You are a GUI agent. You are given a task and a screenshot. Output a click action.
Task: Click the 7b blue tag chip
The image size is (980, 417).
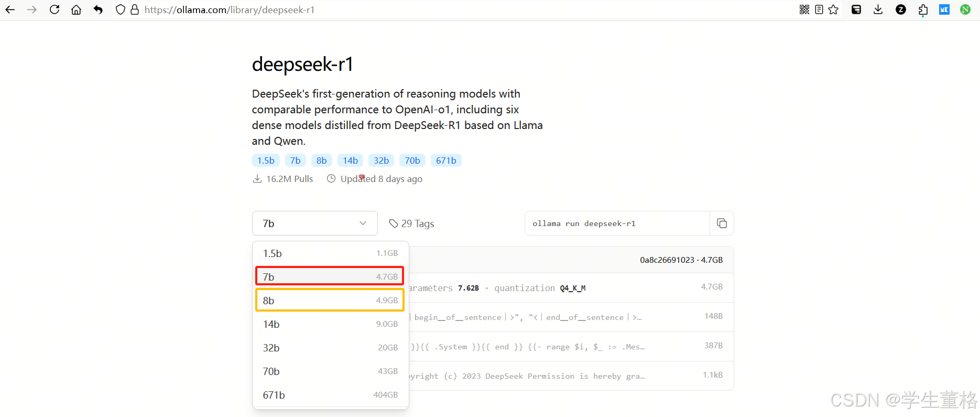[296, 161]
